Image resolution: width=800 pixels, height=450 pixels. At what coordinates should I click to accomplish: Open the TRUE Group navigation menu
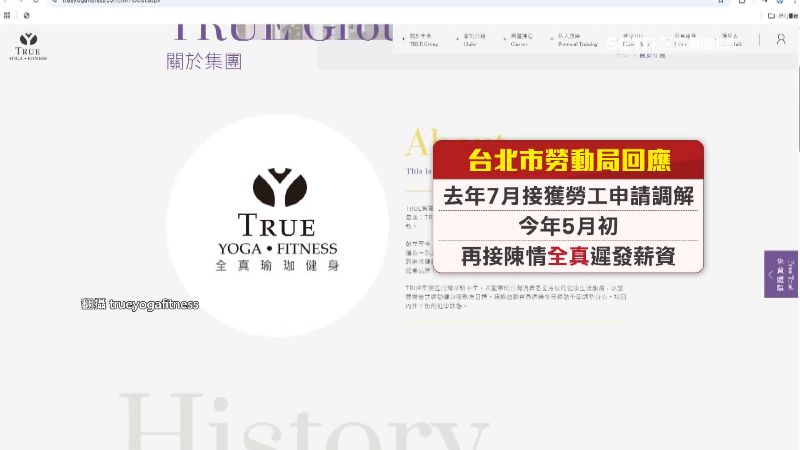423,40
